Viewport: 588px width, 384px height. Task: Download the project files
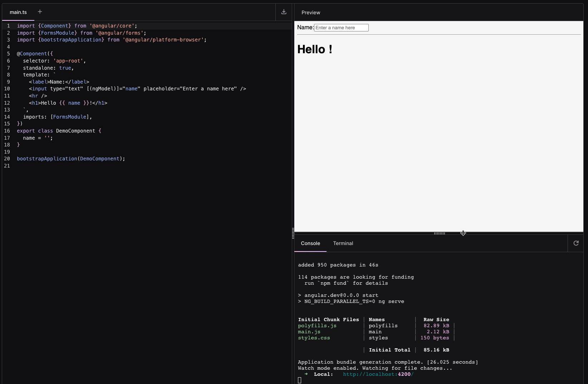coord(284,12)
